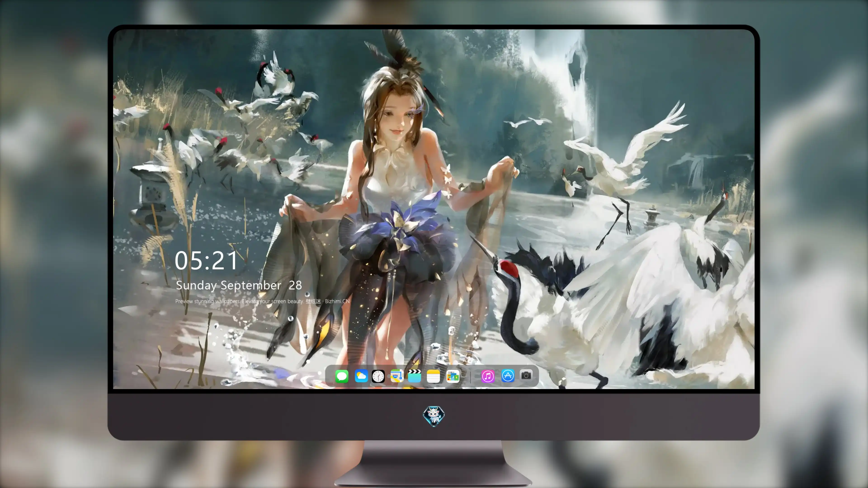Click the 'Preview stunning wallpapers' caption text
Screen dimensions: 868x488
(262, 301)
